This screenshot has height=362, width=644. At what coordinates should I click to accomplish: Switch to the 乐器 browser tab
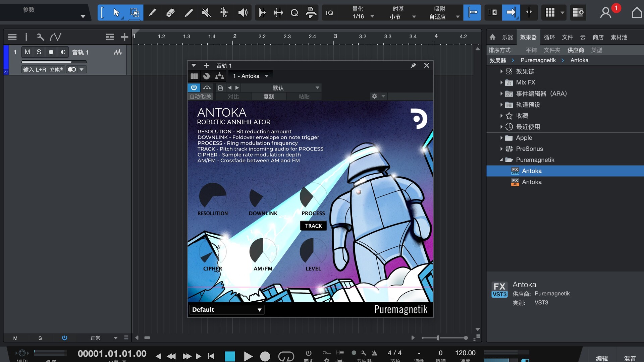coord(507,37)
